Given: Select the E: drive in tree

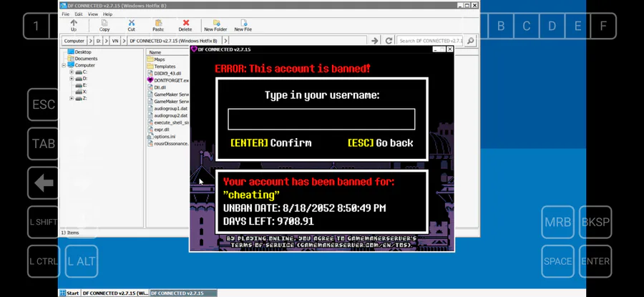Looking at the screenshot, I should click(x=81, y=85).
